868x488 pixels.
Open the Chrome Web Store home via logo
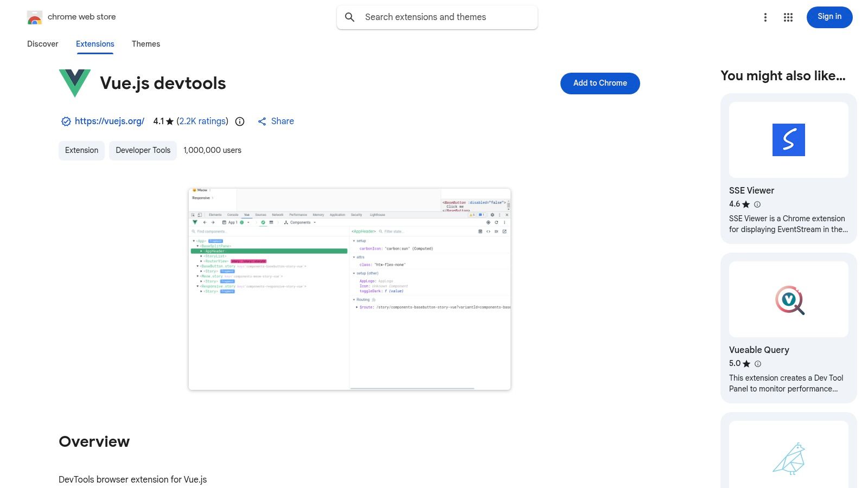(35, 17)
